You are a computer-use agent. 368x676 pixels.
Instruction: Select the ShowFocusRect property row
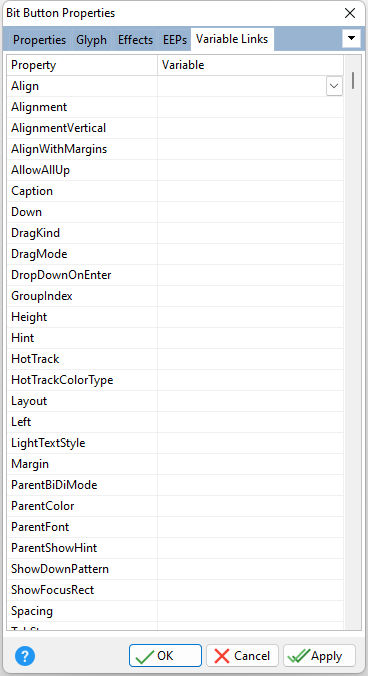(175, 590)
